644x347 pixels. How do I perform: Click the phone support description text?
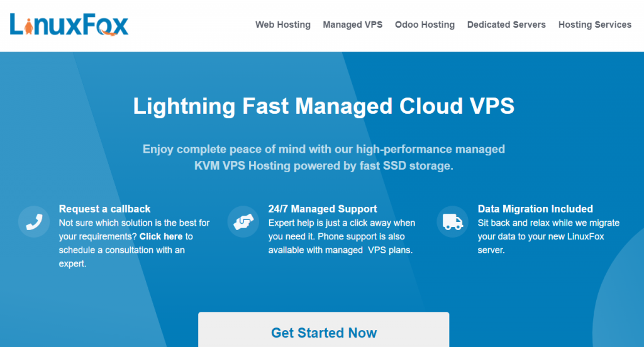[341, 236]
